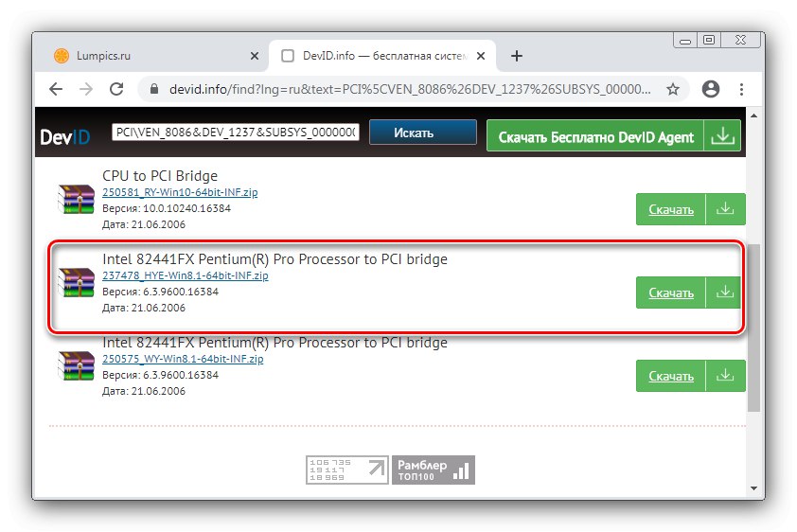Click the CPU to PCI Bridge title

point(160,176)
